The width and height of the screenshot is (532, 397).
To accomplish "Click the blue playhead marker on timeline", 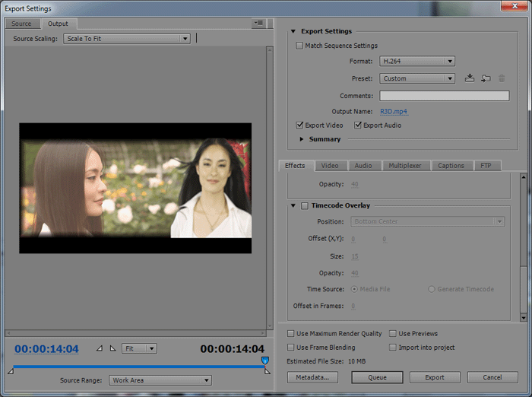I will pyautogui.click(x=265, y=360).
